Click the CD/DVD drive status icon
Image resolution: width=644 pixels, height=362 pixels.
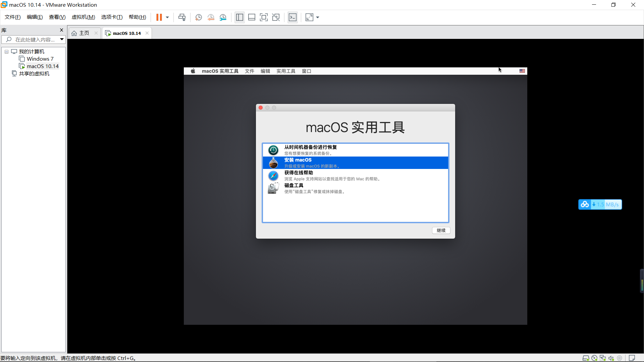[x=594, y=358]
